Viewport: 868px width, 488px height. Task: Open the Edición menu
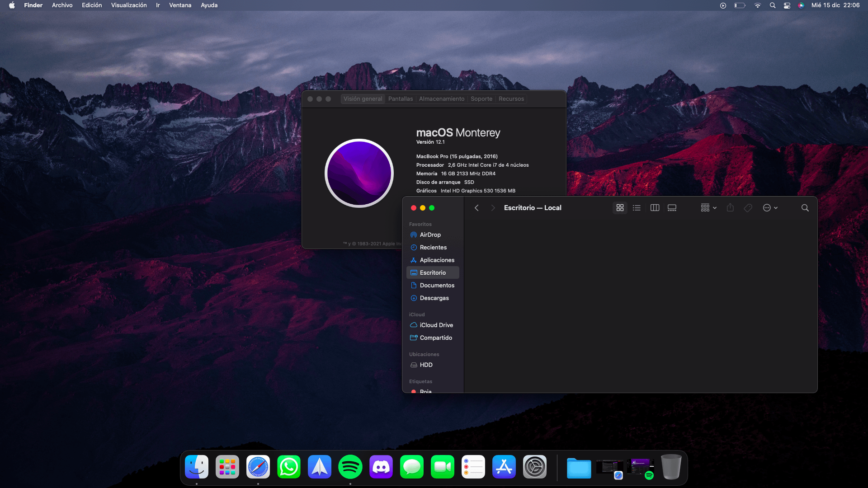pyautogui.click(x=92, y=5)
